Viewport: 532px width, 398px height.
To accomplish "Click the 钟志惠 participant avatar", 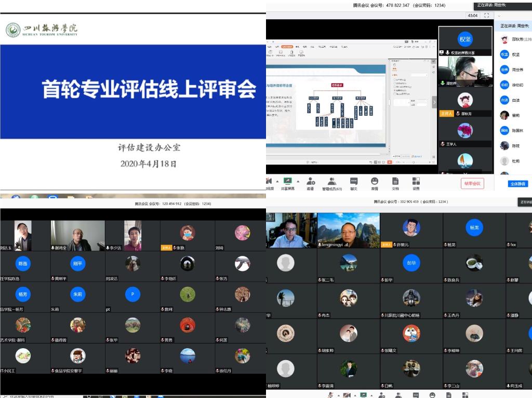I will pos(242,294).
